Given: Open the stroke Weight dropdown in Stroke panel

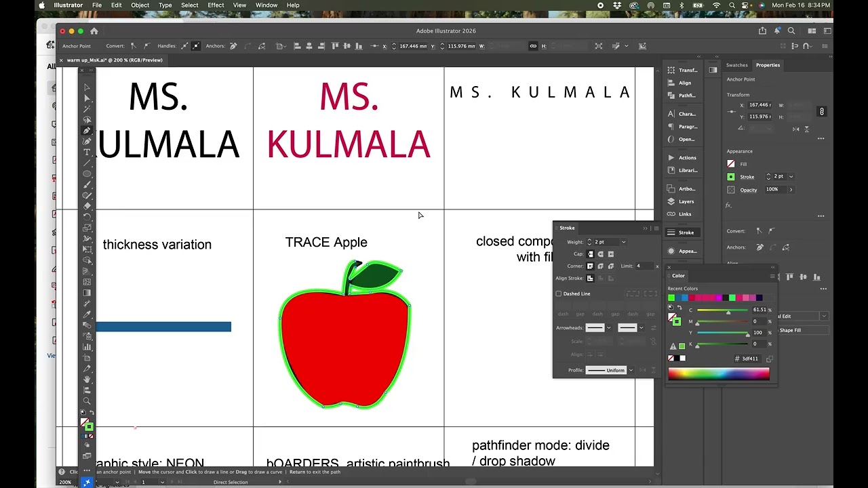Looking at the screenshot, I should tap(624, 242).
